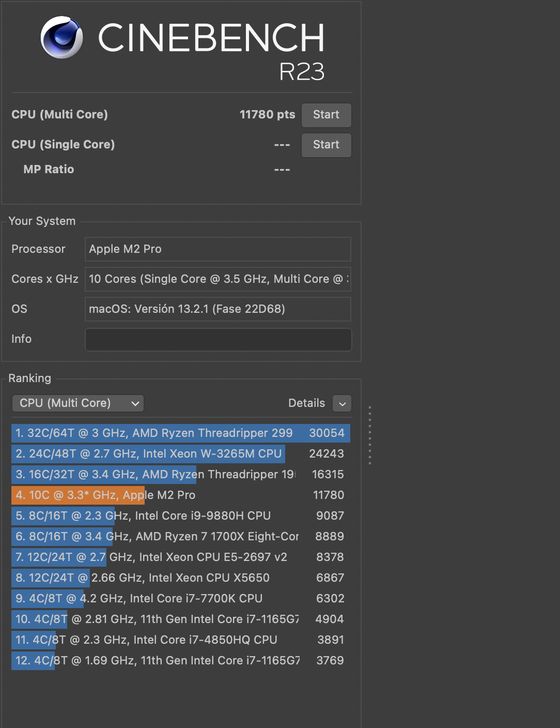This screenshot has height=728, width=560.
Task: Start the CPU Single Core test
Action: (x=326, y=145)
